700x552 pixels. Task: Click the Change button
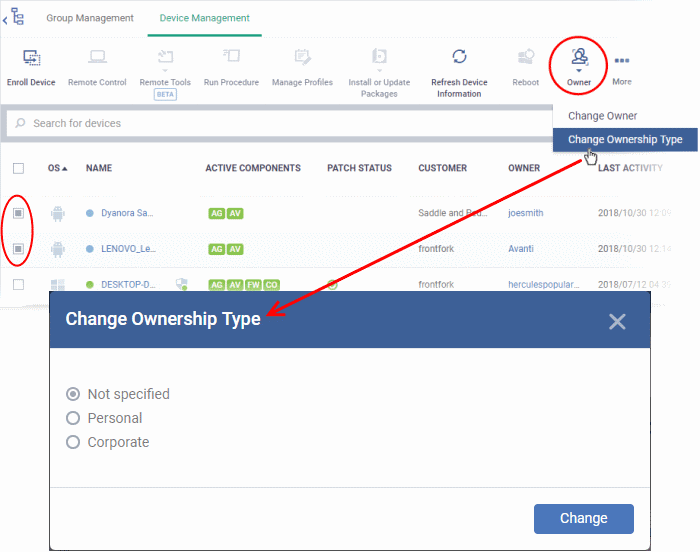[583, 519]
